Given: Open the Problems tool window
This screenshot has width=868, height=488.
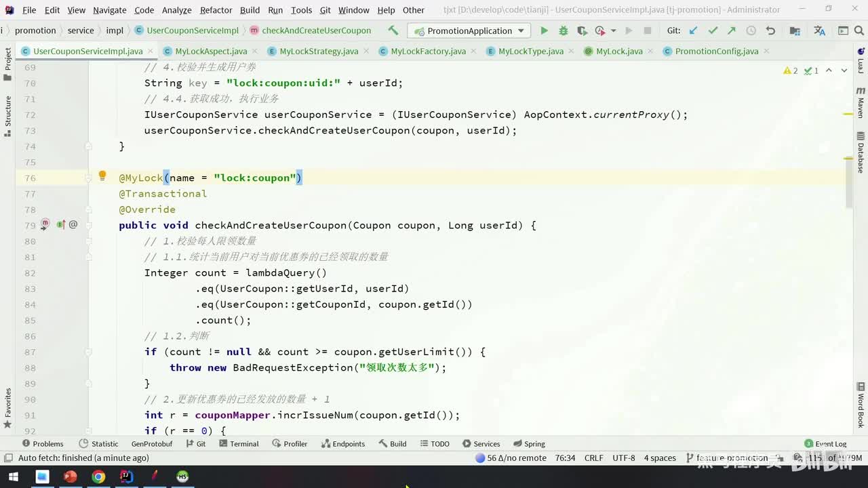Looking at the screenshot, I should pyautogui.click(x=43, y=444).
